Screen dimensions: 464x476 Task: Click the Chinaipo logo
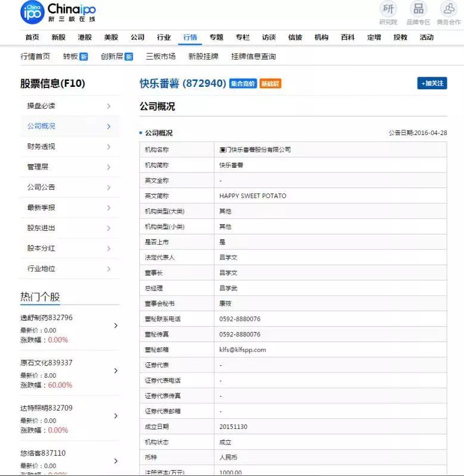point(58,12)
